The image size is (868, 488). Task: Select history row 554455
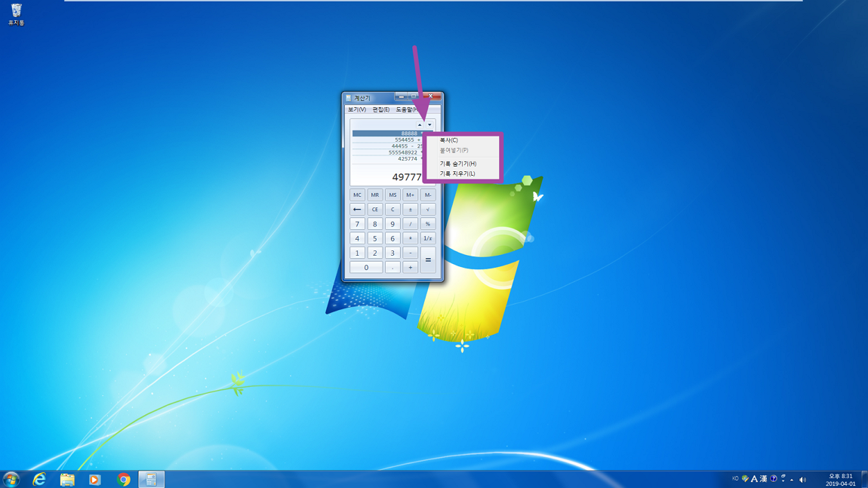click(387, 140)
